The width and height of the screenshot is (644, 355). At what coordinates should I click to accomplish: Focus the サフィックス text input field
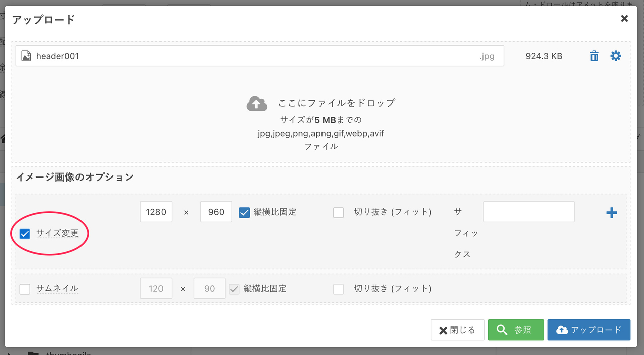[x=528, y=212]
